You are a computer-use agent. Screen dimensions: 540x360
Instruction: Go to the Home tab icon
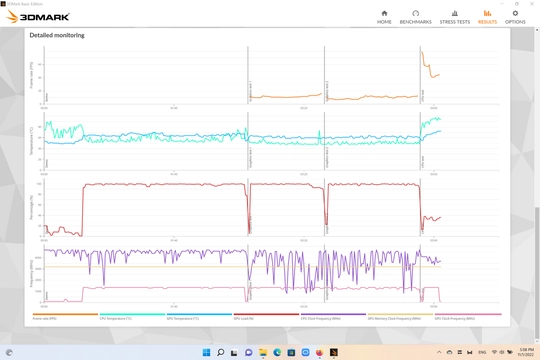[384, 13]
